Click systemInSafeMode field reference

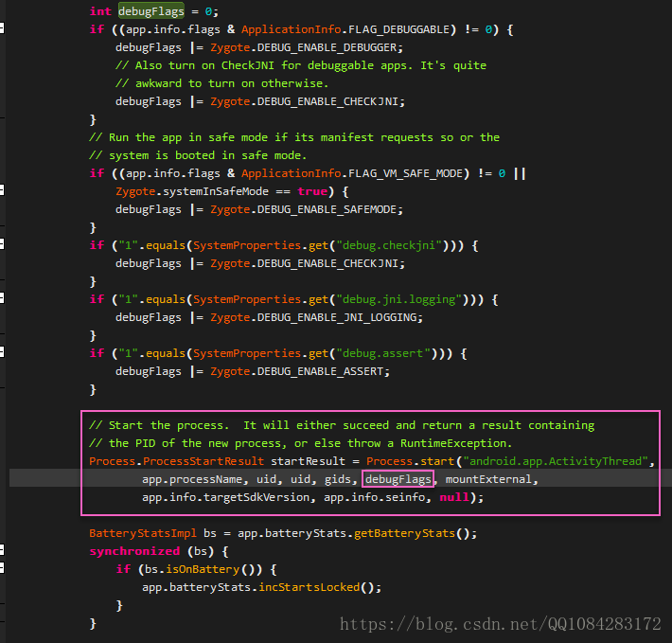(x=216, y=191)
